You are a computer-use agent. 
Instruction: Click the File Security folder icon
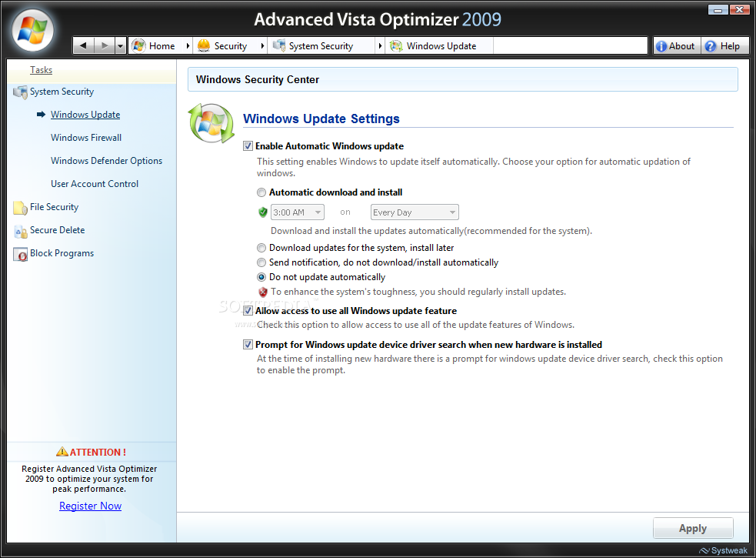(20, 208)
